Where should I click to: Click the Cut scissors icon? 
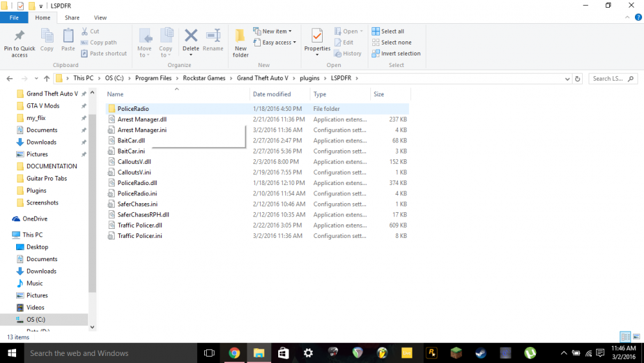(84, 31)
